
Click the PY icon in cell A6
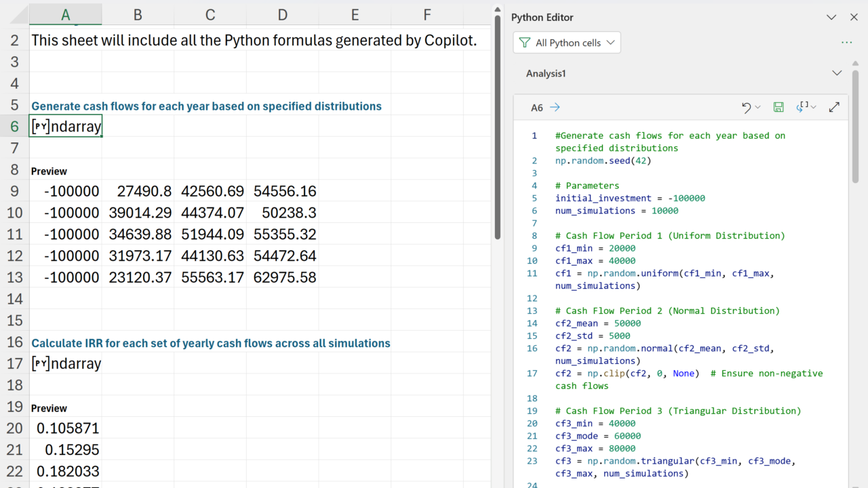tap(41, 127)
